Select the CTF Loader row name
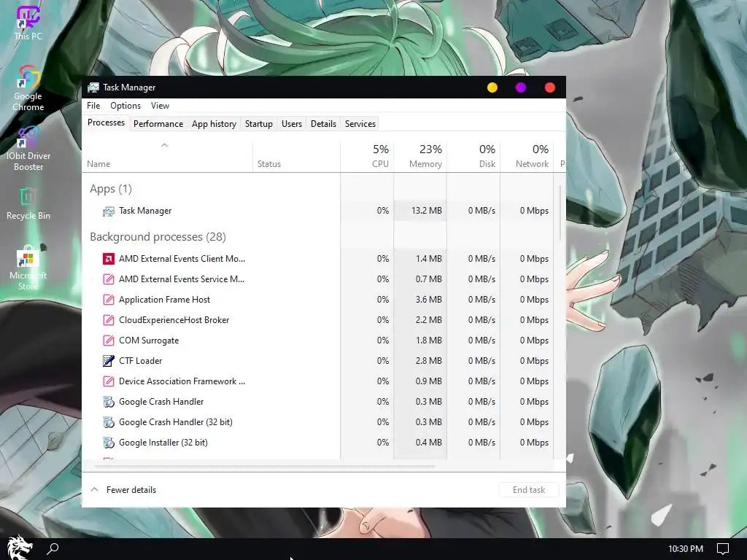Screen dimensions: 747x560 (141, 361)
